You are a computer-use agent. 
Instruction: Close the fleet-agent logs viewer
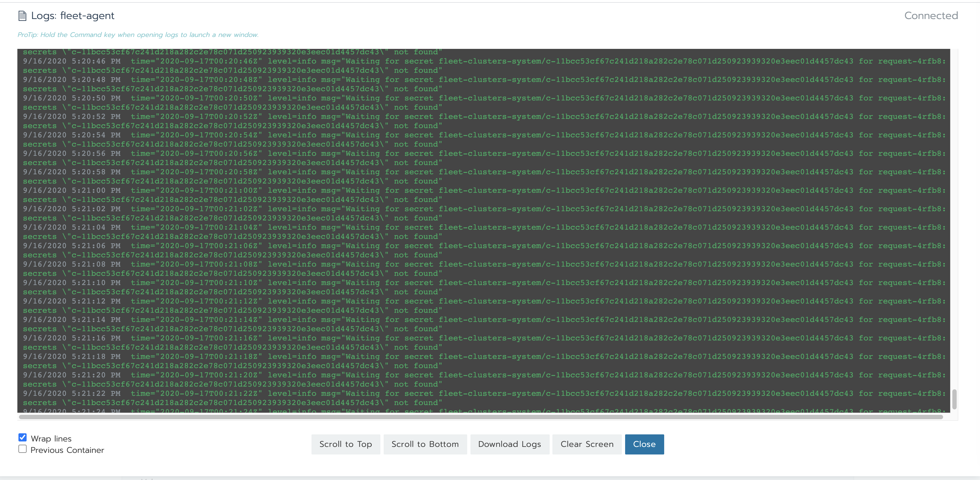click(x=644, y=444)
